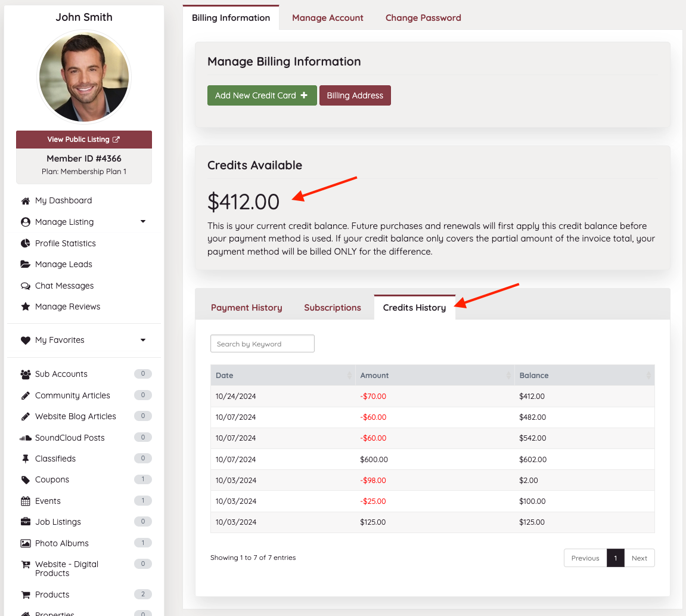Open the View Public Listing button
This screenshot has height=616, width=686.
tap(84, 139)
